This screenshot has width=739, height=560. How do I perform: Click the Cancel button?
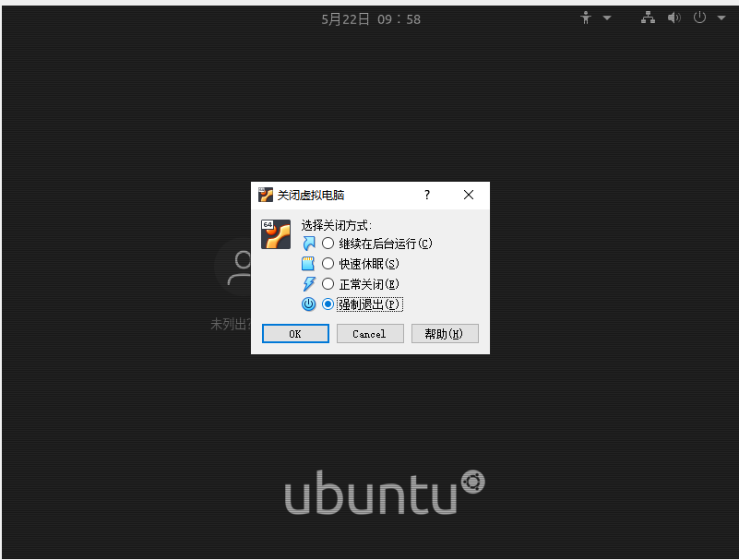tap(370, 334)
